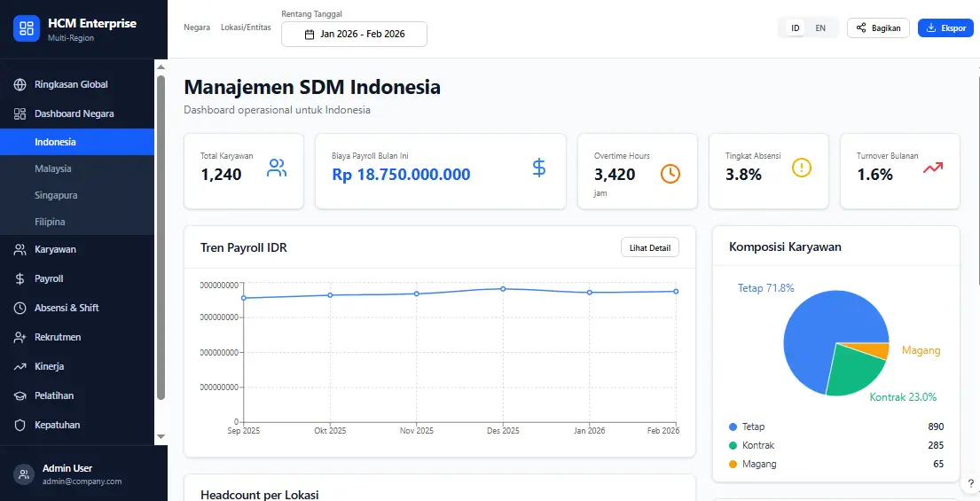This screenshot has height=501, width=980.
Task: Click the Admin User name
Action: (x=67, y=468)
